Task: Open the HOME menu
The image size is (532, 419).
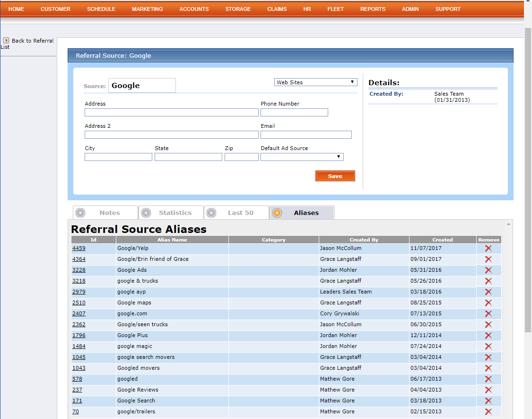Action: click(x=16, y=9)
